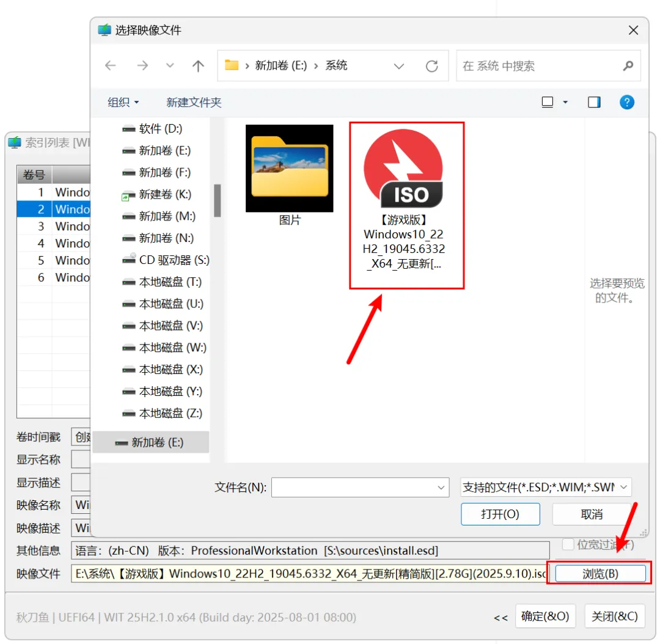The height and width of the screenshot is (644, 660).
Task: Click the 打开(O) button
Action: (x=500, y=514)
